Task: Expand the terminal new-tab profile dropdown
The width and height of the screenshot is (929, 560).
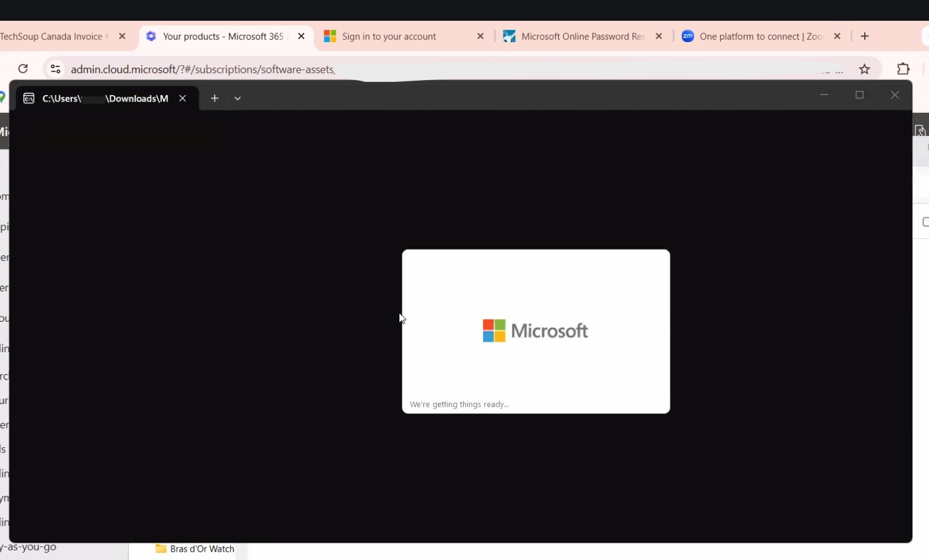Action: point(238,99)
